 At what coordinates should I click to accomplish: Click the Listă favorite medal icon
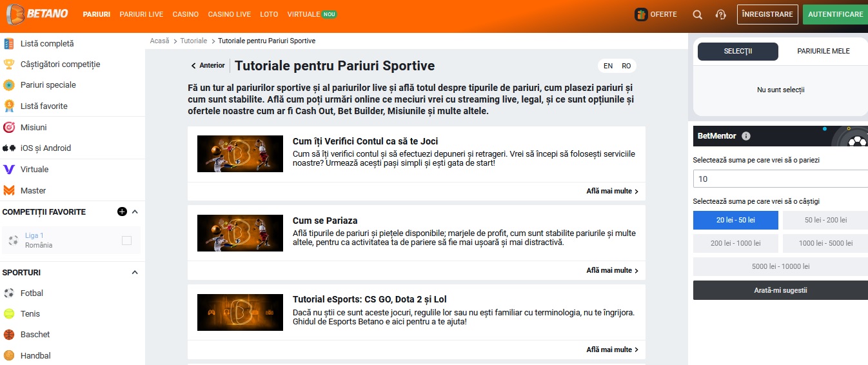pyautogui.click(x=9, y=106)
